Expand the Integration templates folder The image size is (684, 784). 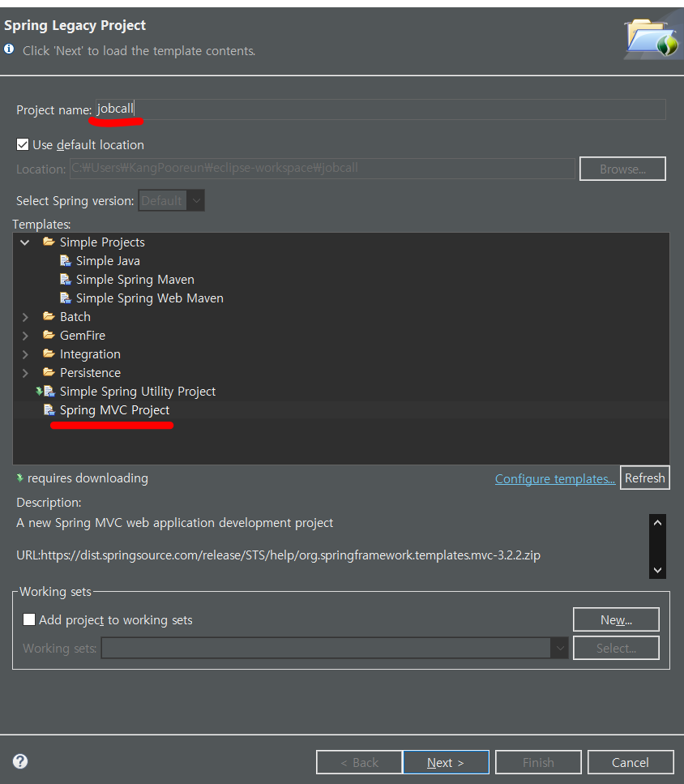[x=25, y=354]
